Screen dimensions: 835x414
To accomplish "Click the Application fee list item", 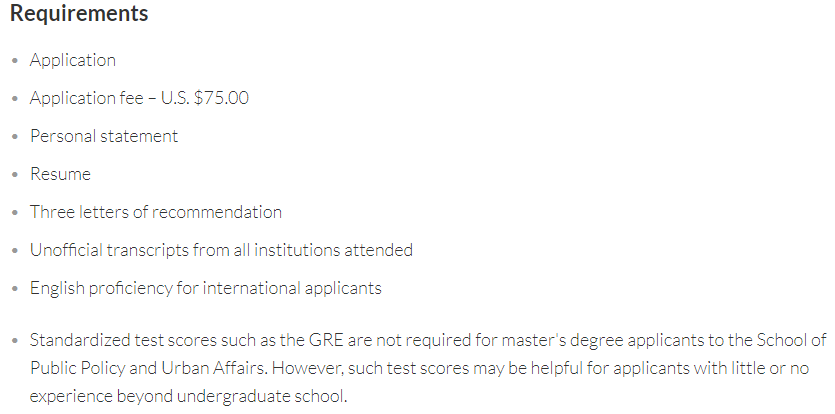I will (x=139, y=98).
